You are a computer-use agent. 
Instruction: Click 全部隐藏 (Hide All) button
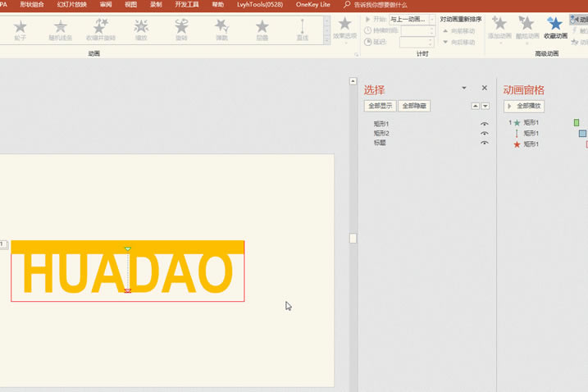[414, 106]
